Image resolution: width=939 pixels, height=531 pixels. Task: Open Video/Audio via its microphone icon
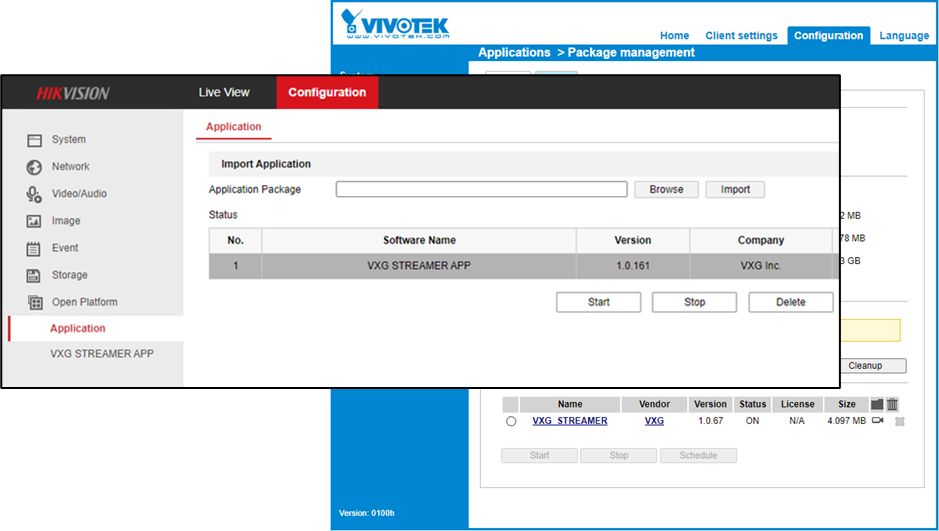(x=34, y=194)
